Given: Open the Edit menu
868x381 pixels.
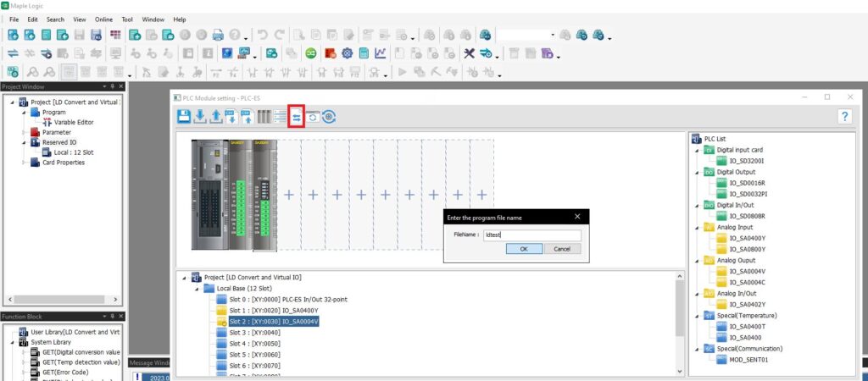Looking at the screenshot, I should click(33, 19).
